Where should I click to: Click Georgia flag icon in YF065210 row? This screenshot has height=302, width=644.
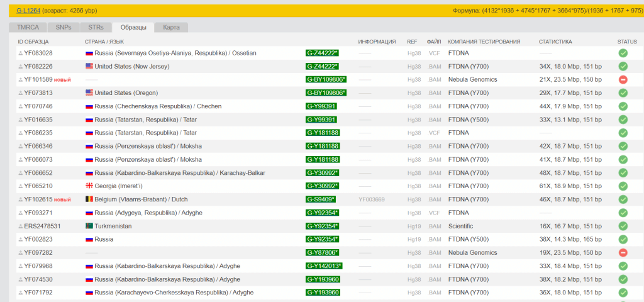pyautogui.click(x=89, y=186)
